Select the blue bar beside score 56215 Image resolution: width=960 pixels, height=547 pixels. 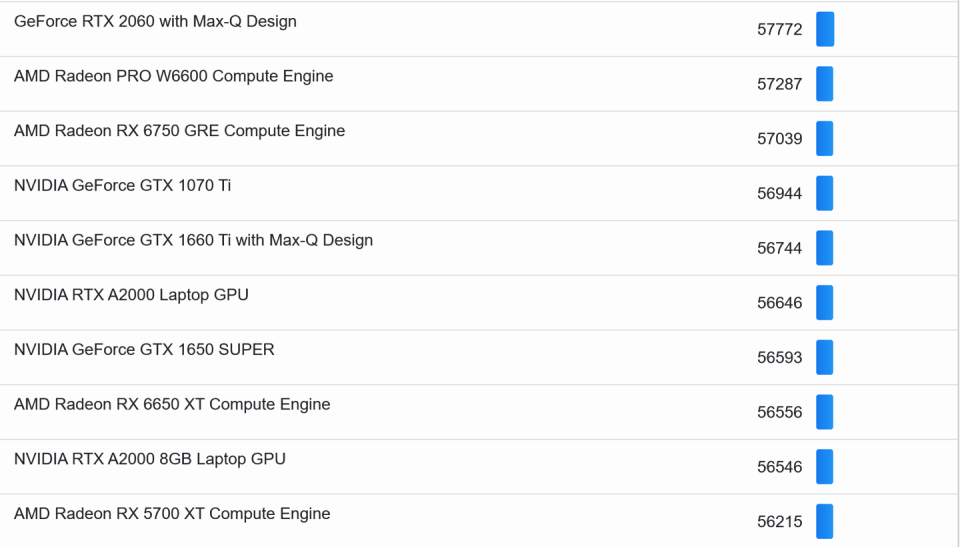(x=825, y=521)
